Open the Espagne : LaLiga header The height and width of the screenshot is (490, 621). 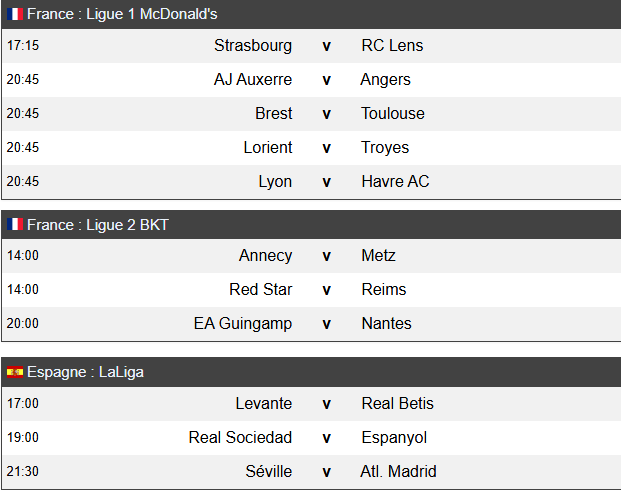[x=311, y=372]
